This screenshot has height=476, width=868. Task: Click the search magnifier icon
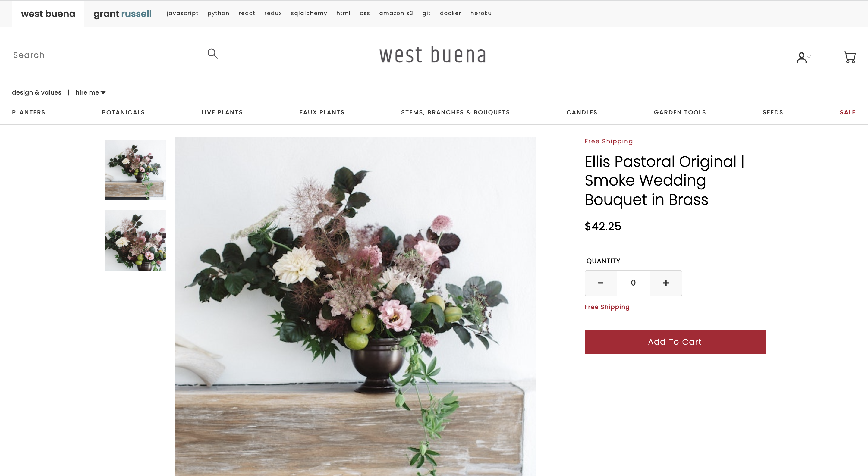point(212,54)
